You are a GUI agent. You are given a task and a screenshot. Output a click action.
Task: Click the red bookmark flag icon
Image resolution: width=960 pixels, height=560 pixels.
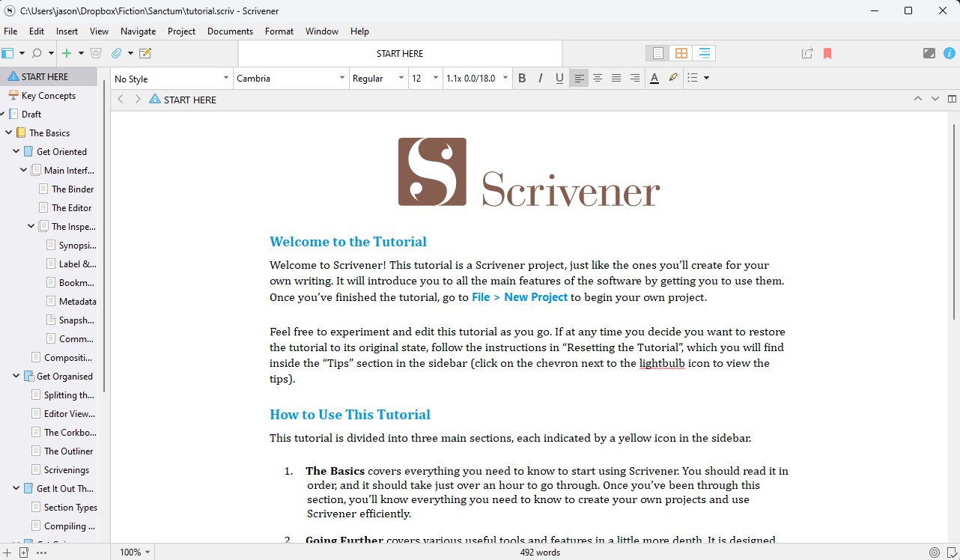827,53
